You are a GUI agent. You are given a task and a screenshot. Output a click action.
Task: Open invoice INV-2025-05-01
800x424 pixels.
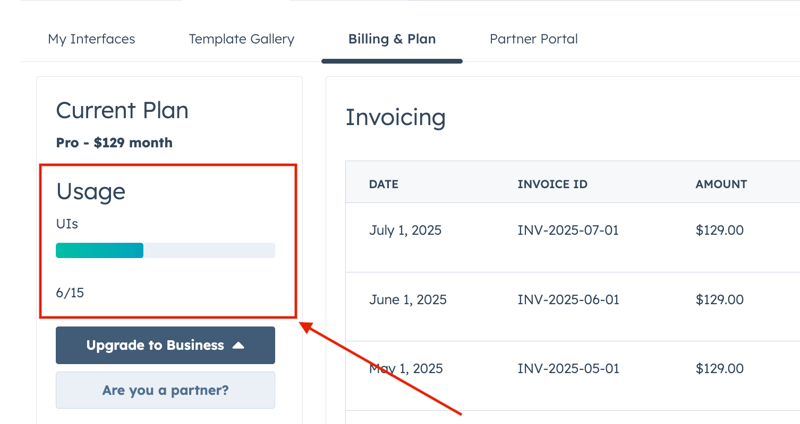click(x=568, y=368)
